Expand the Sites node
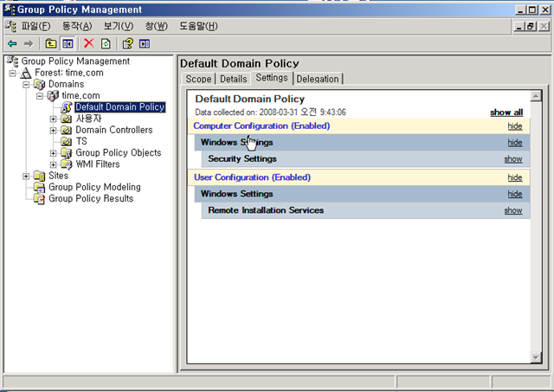554x392 pixels. tap(26, 176)
